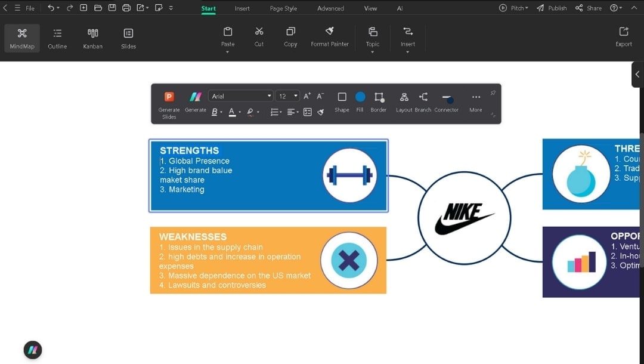Image resolution: width=644 pixels, height=364 pixels.
Task: Open the font size 12 dropdown
Action: pos(287,95)
